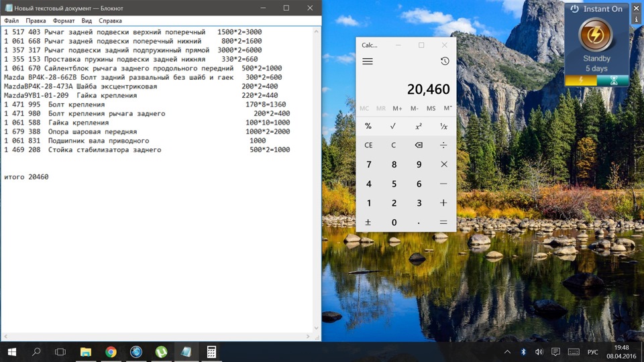Click digit 5 in Calculator

click(x=394, y=184)
